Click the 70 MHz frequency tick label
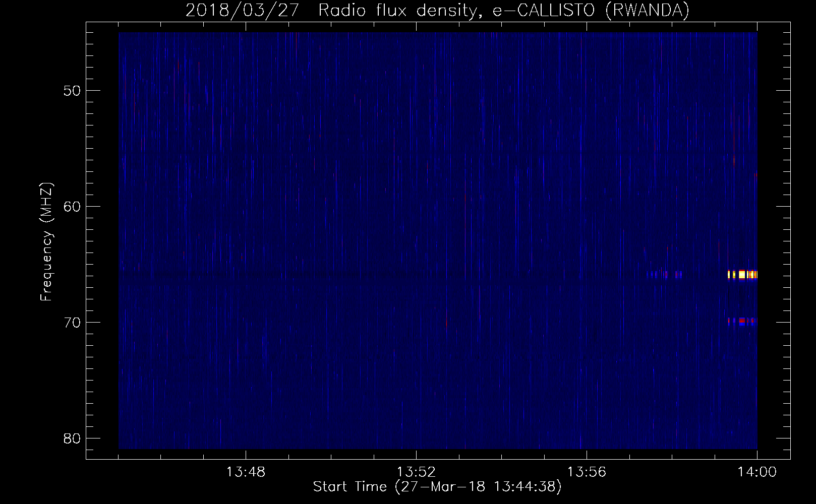 click(x=72, y=323)
